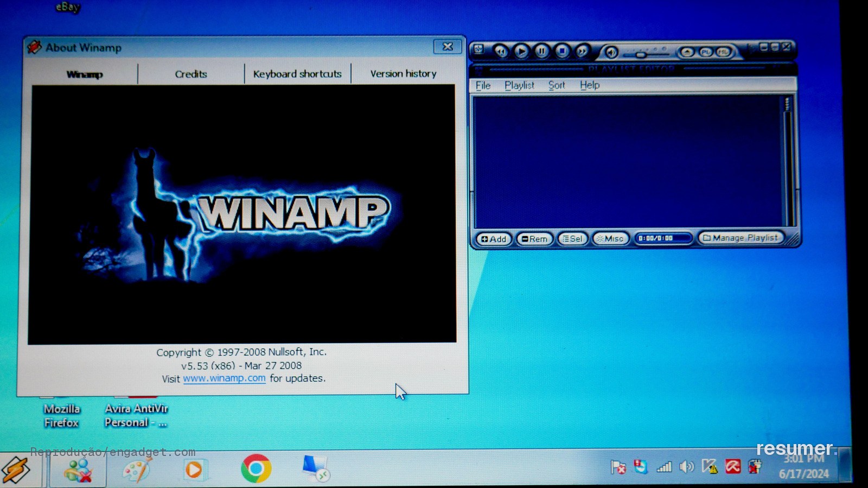This screenshot has width=868, height=488.
Task: Click the system tray volume icon
Action: (687, 467)
